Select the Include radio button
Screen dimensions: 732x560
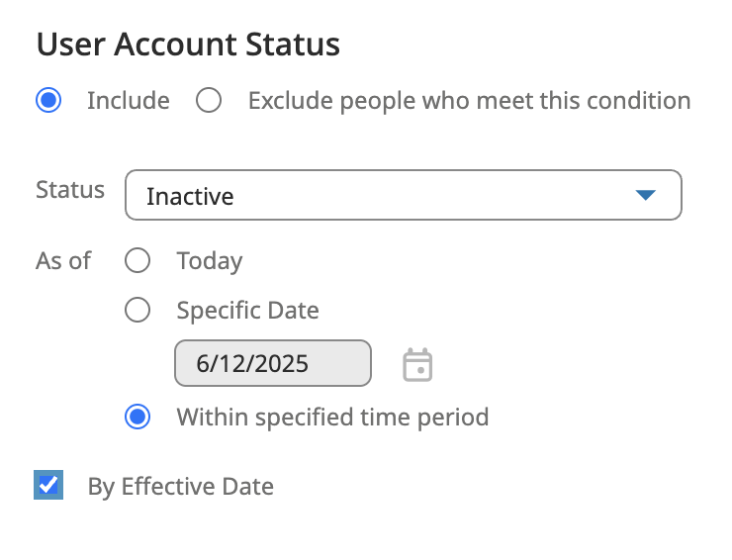click(x=48, y=101)
